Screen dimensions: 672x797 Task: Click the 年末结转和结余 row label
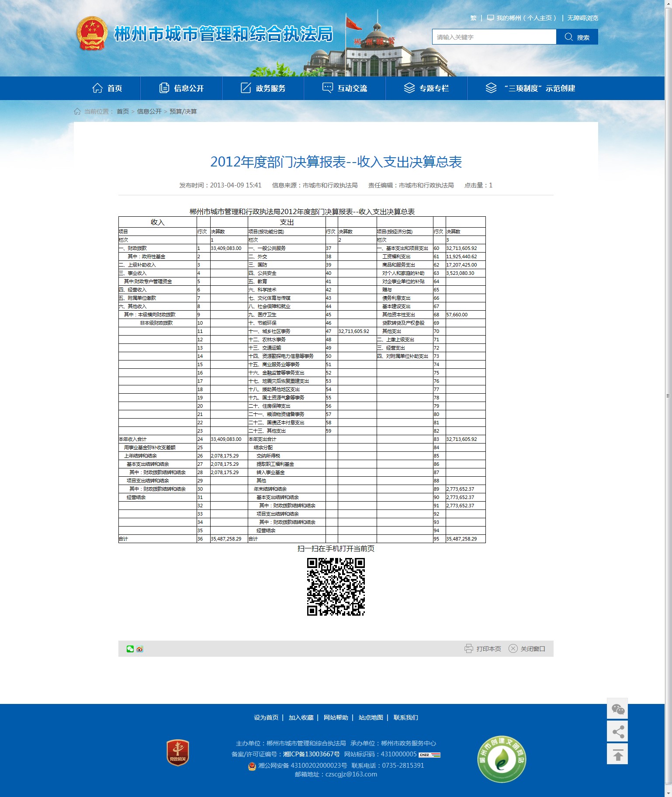click(270, 489)
